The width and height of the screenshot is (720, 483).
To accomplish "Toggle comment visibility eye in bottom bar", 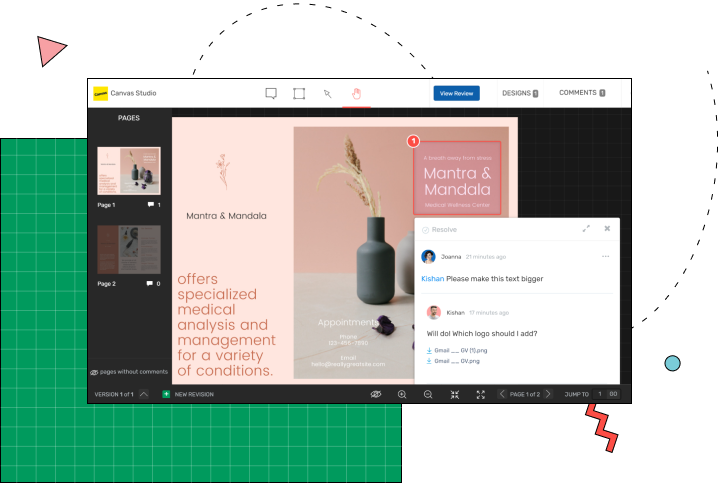I will coord(376,394).
